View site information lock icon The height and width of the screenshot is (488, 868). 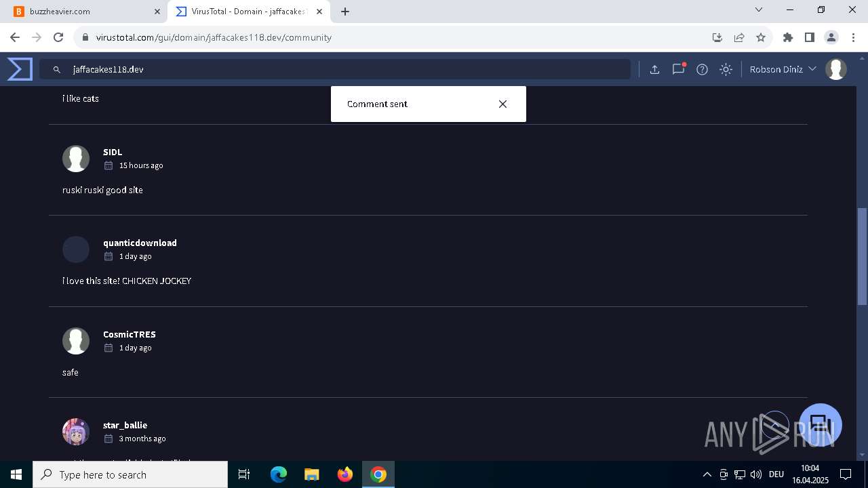pyautogui.click(x=85, y=37)
